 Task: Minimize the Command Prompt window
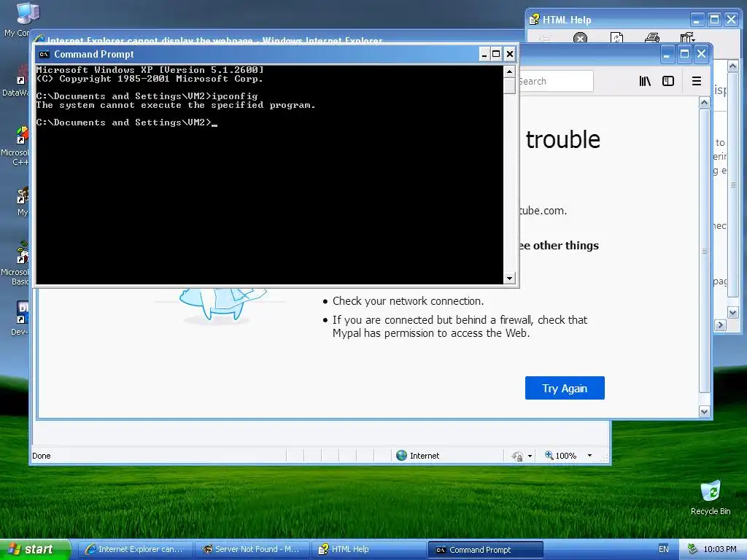484,54
